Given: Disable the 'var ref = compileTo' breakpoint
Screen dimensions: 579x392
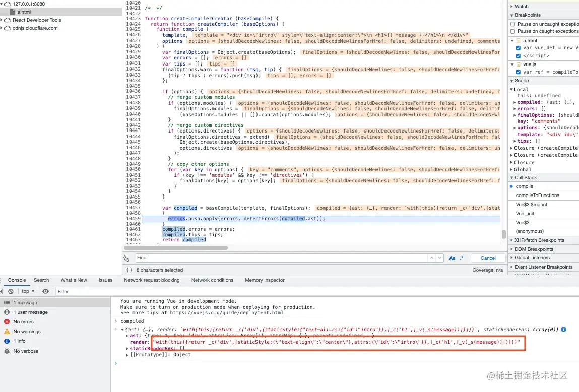Looking at the screenshot, I should [x=518, y=72].
